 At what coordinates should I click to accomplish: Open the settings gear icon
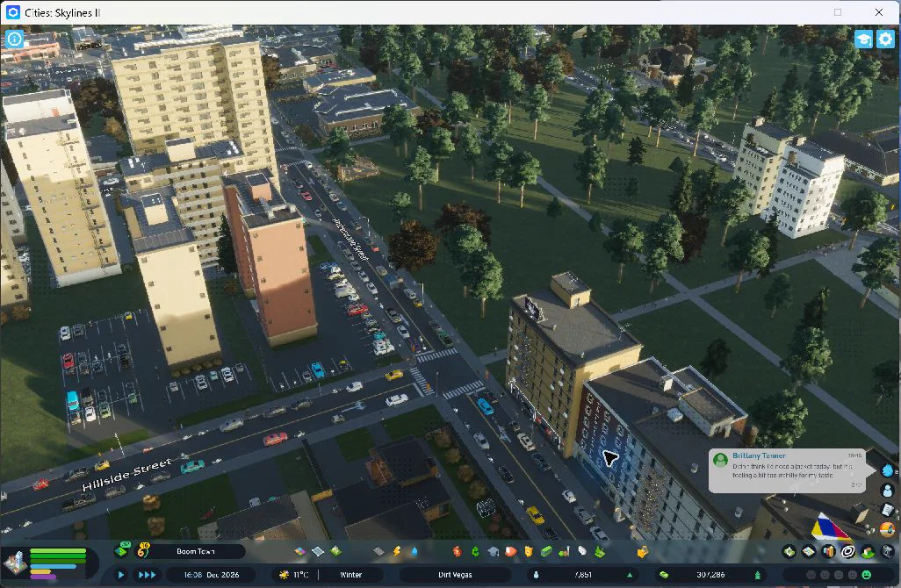[x=885, y=39]
